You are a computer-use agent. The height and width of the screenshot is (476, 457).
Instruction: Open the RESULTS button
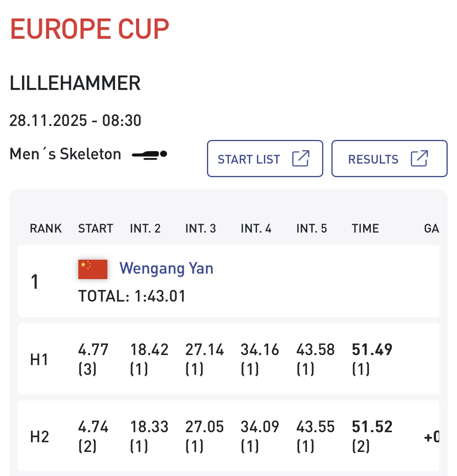click(x=389, y=159)
